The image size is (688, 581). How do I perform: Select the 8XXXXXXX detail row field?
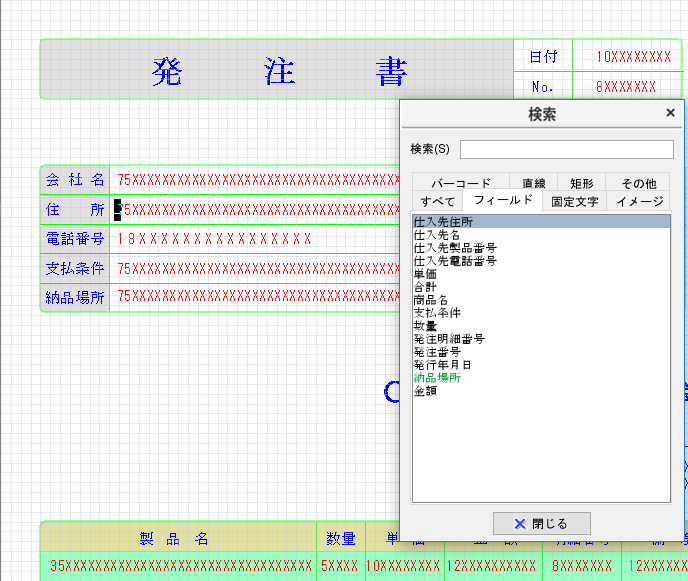pos(582,566)
